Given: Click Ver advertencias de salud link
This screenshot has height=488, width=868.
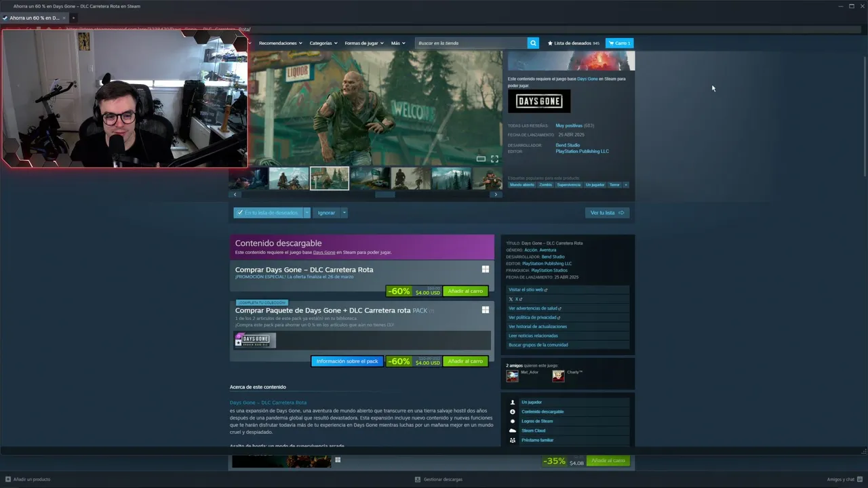Looking at the screenshot, I should [x=535, y=308].
